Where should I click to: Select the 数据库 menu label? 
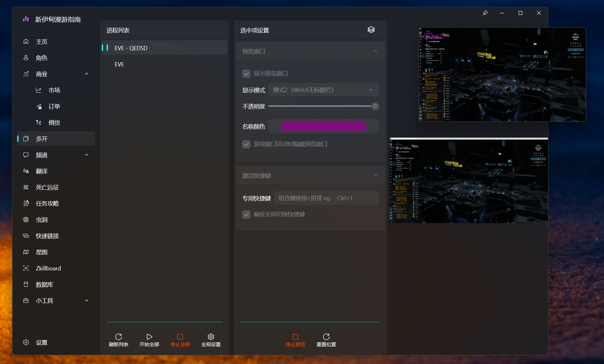44,284
